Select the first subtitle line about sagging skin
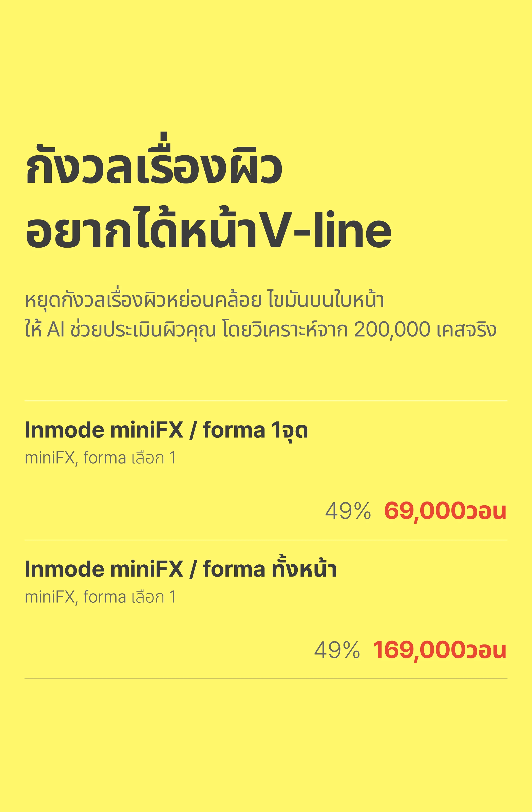 tap(205, 300)
